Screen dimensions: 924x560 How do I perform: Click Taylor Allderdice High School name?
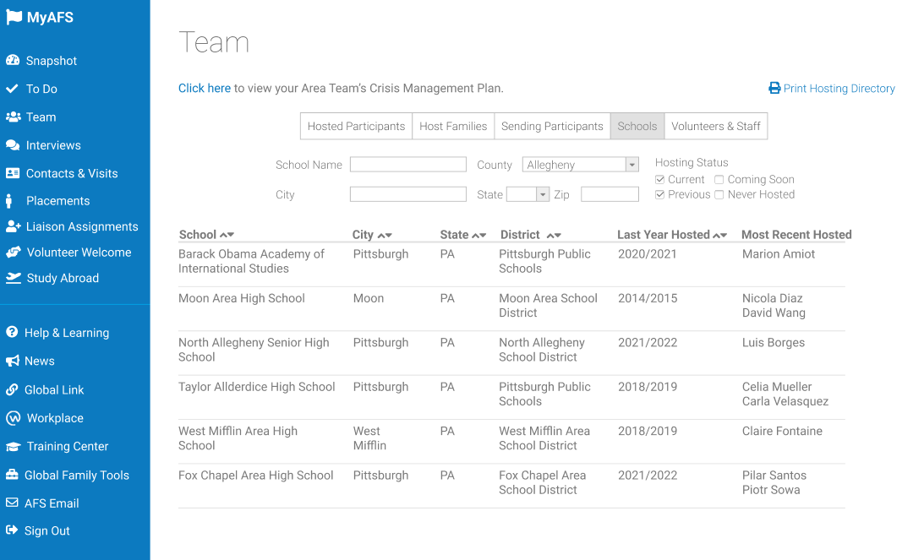[256, 387]
